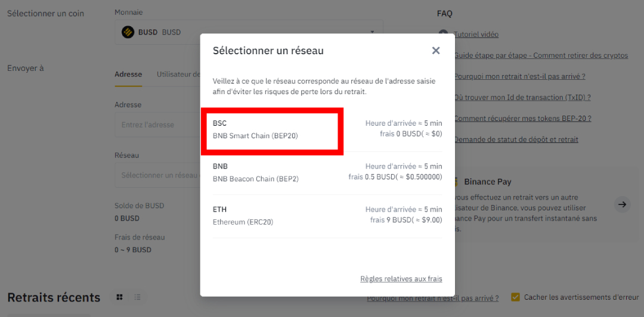Open Demande de statut de dépôt link
Image resolution: width=644 pixels, height=317 pixels.
click(x=516, y=139)
